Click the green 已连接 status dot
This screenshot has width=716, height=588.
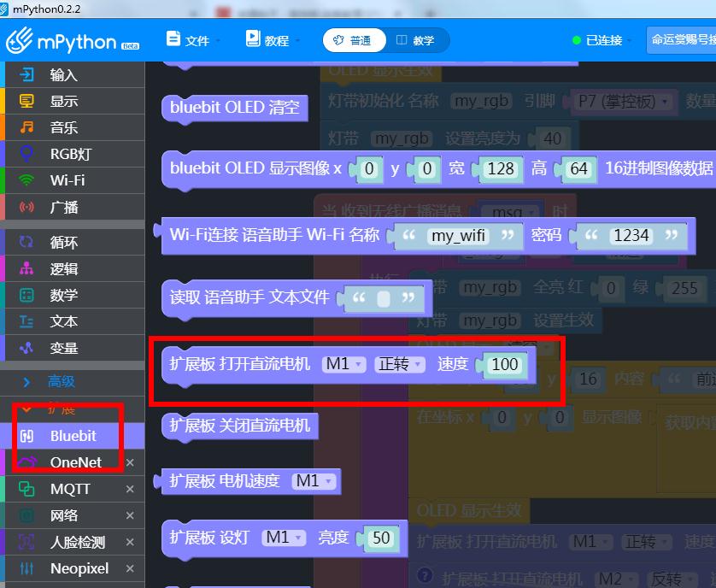point(576,40)
